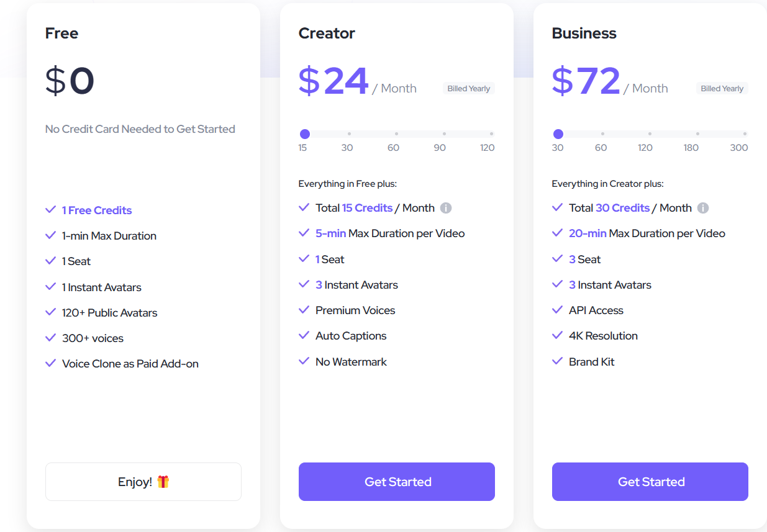Click checkmark icon next to 1 Free Credits

coord(51,210)
